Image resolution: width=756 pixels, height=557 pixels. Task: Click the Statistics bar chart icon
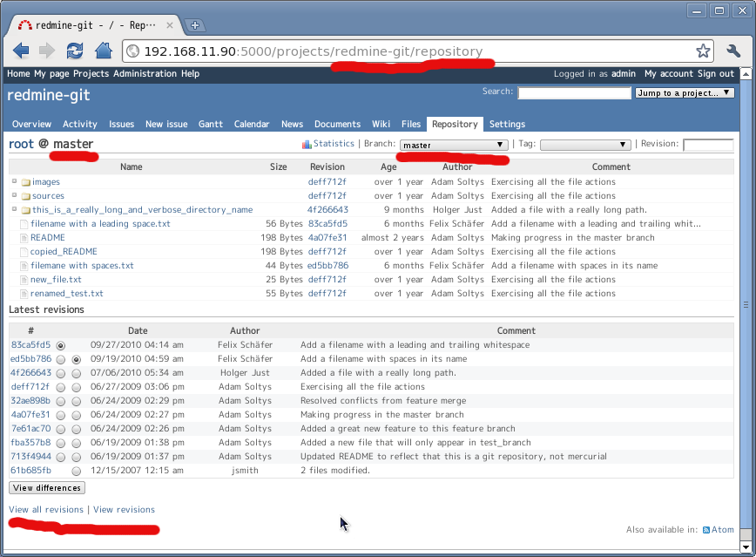pos(307,144)
